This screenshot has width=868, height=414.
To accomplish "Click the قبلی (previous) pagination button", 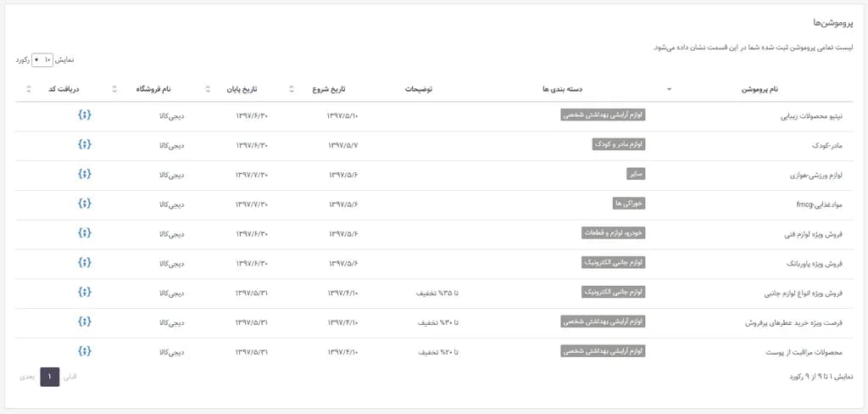I will click(71, 377).
